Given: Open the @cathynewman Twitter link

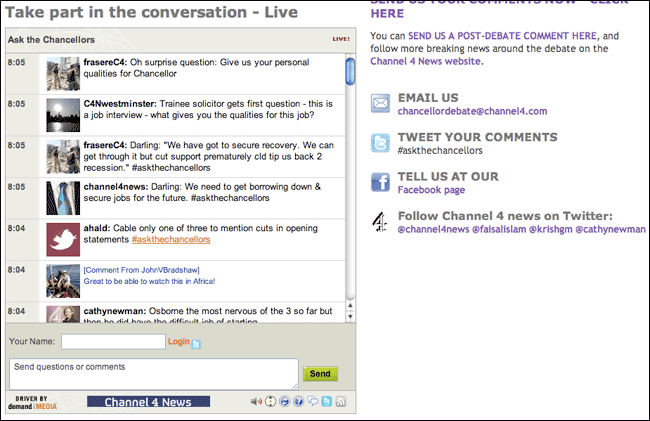Looking at the screenshot, I should tap(610, 229).
